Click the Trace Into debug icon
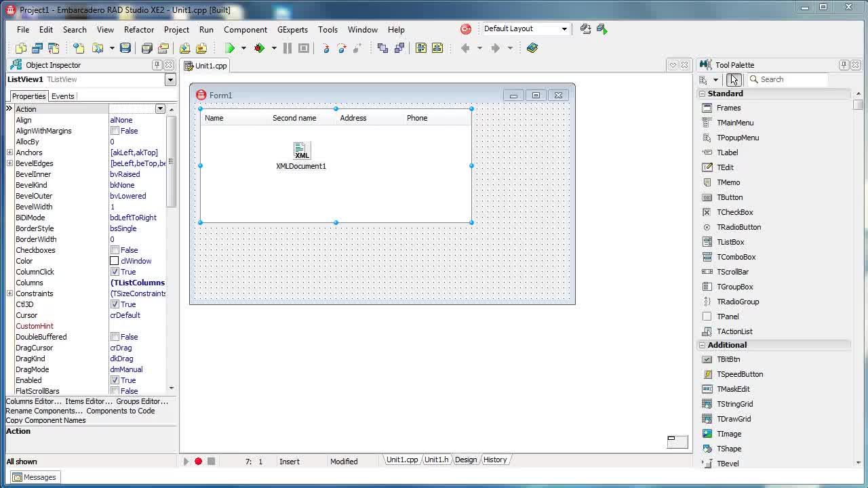868x488 pixels. pyautogui.click(x=325, y=48)
